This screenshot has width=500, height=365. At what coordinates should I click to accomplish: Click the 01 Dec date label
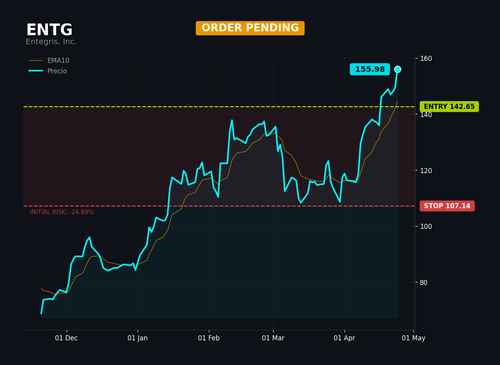pyautogui.click(x=66, y=338)
